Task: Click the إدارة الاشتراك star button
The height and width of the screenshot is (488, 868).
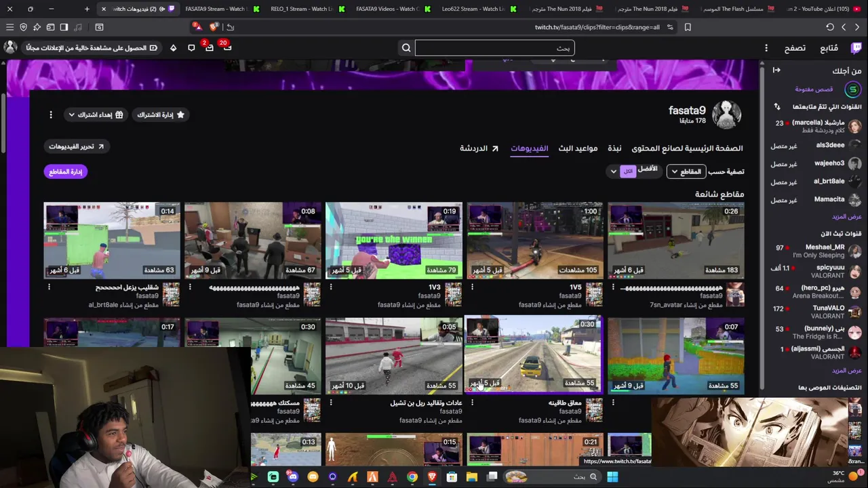Action: point(161,115)
